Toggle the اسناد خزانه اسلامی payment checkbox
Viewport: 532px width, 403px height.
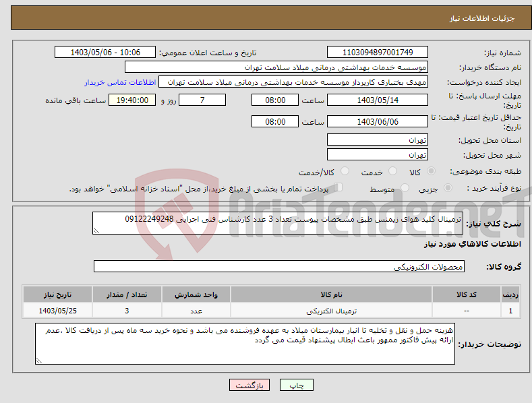338,187
